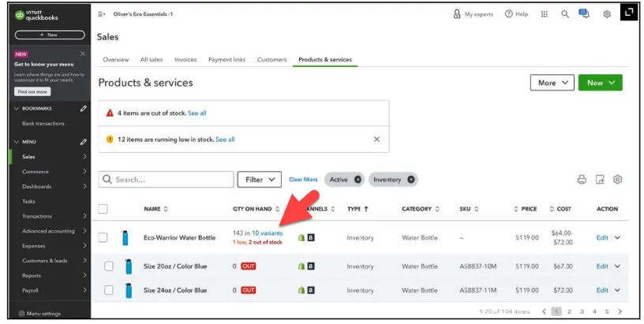The width and height of the screenshot is (644, 324).
Task: Switch to the Payment links tab
Action: (x=227, y=59)
